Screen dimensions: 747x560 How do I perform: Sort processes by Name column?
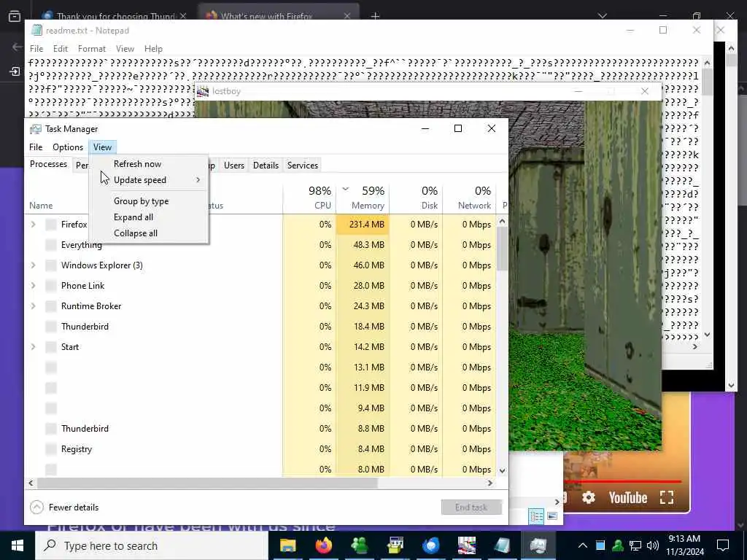(41, 206)
